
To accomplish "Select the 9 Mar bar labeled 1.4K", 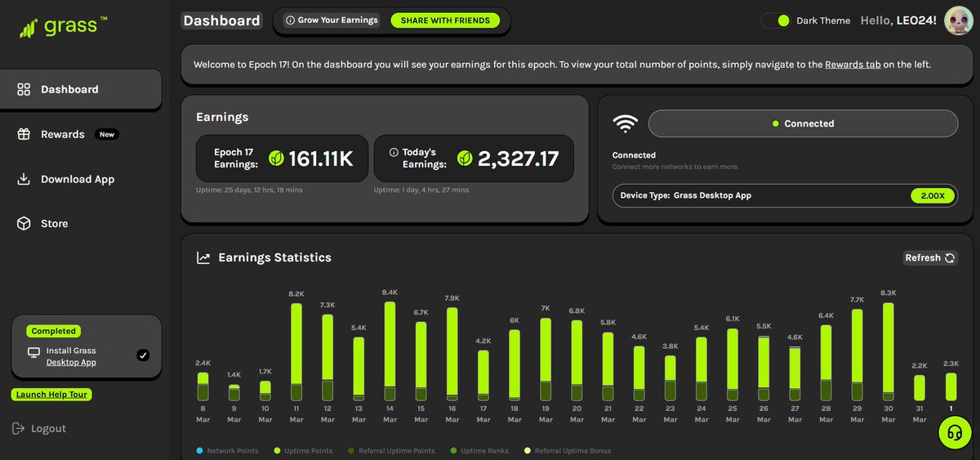I will point(234,392).
